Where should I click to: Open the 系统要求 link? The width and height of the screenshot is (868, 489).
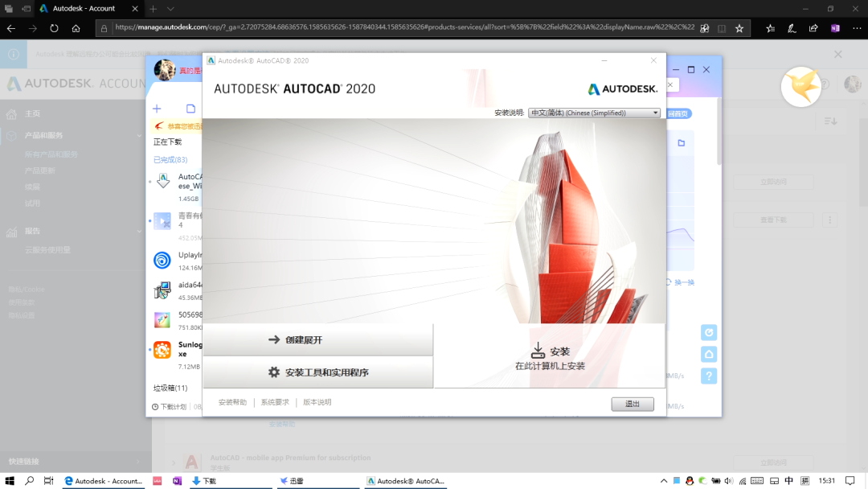275,403
